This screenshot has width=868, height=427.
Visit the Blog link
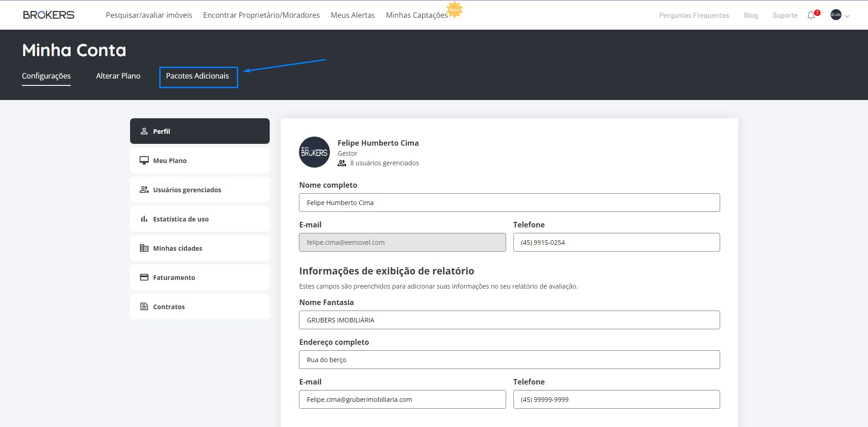[751, 16]
